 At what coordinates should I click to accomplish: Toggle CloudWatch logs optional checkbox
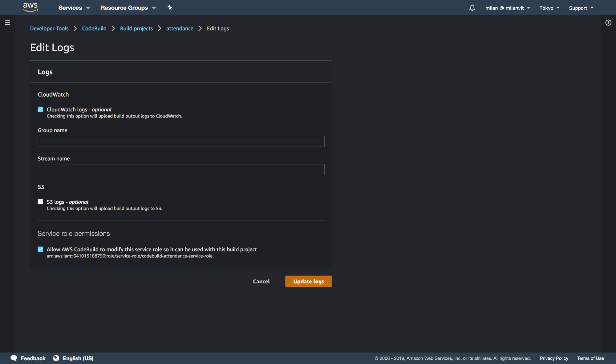[x=40, y=109]
